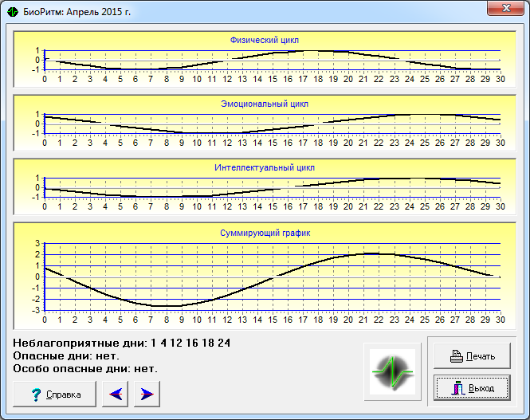Click the green biorhythm pulse logo image
The width and height of the screenshot is (530, 420).
[392, 371]
